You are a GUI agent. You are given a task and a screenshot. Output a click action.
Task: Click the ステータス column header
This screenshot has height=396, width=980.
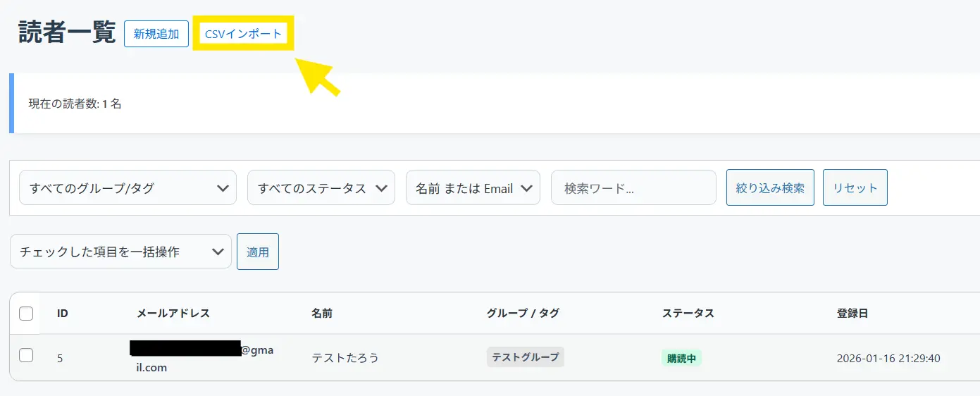(x=688, y=314)
